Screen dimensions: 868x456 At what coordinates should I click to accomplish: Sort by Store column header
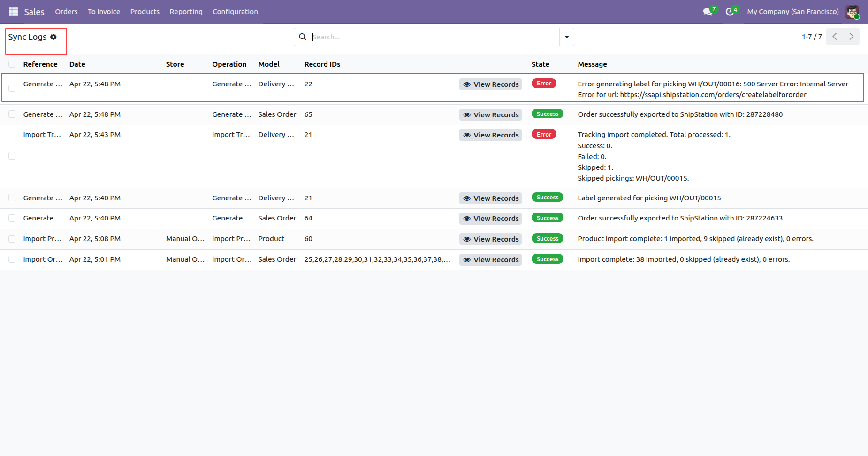click(175, 64)
